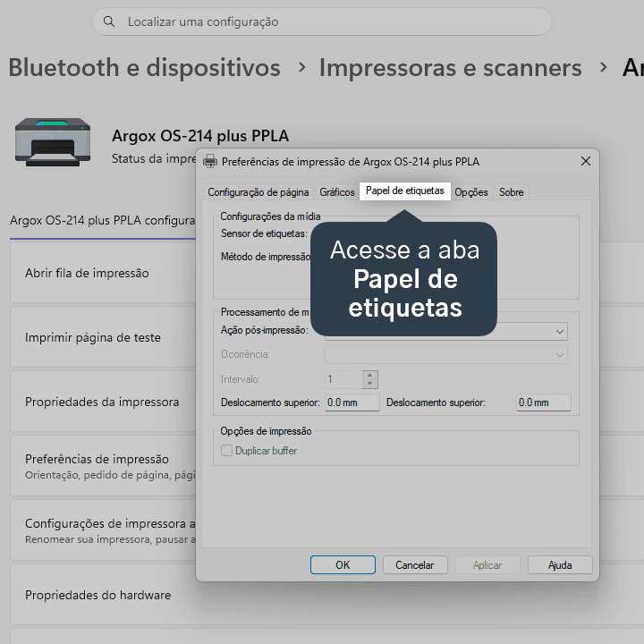Click the Cancelar button
Screen dimensions: 644x644
[x=415, y=565]
